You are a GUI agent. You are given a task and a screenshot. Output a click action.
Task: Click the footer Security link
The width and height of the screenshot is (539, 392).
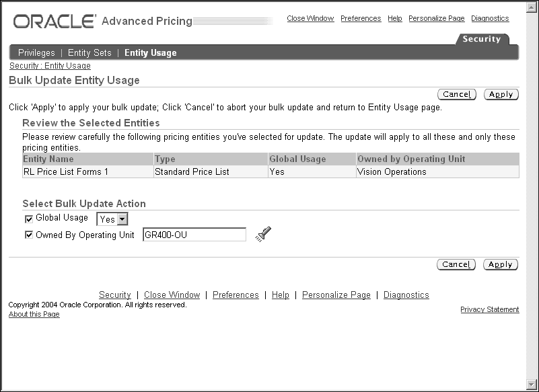click(x=115, y=295)
